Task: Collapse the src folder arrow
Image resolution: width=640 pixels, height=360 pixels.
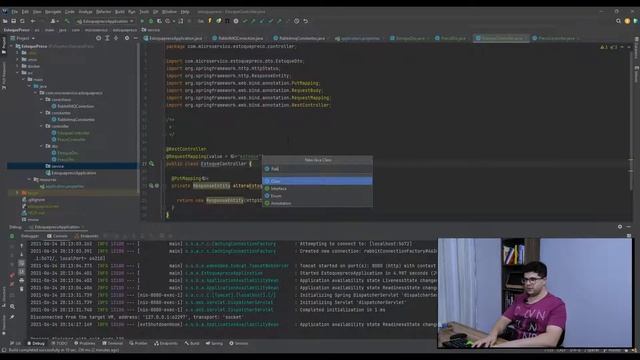Action: pos(18,73)
